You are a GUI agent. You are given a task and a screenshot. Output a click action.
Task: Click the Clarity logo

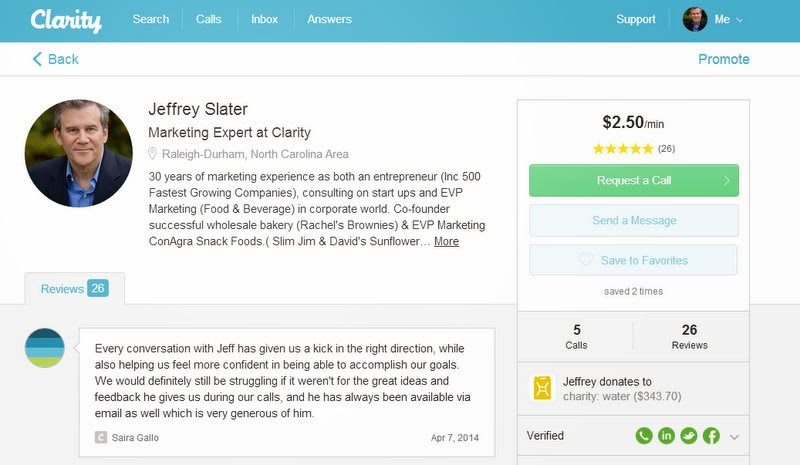pos(66,20)
